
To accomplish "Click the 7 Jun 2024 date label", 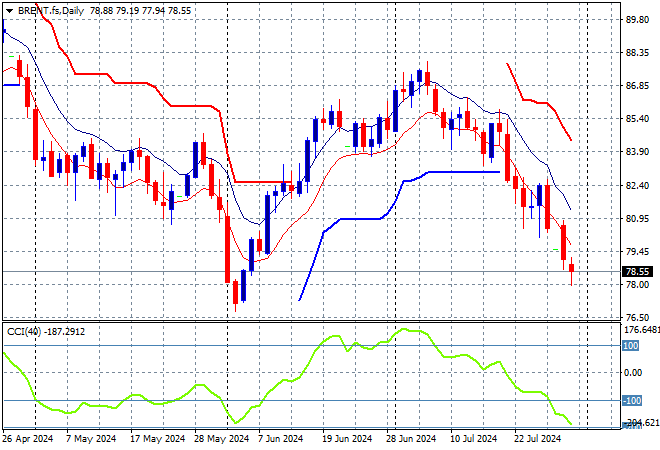I will point(281,439).
